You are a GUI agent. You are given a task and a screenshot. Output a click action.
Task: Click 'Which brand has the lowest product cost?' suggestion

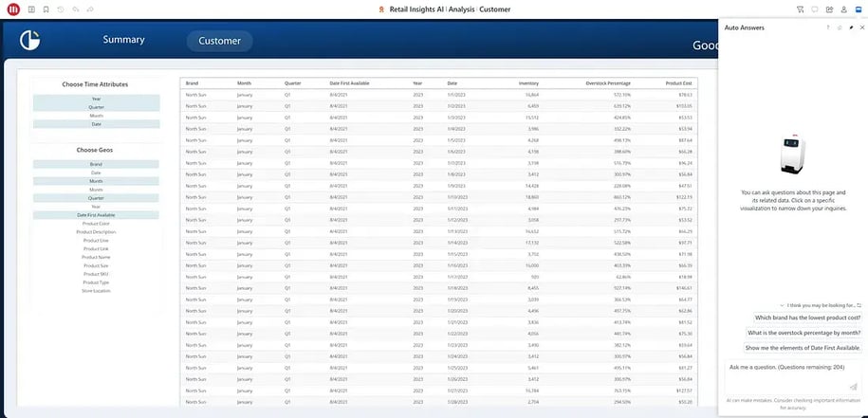(x=807, y=318)
